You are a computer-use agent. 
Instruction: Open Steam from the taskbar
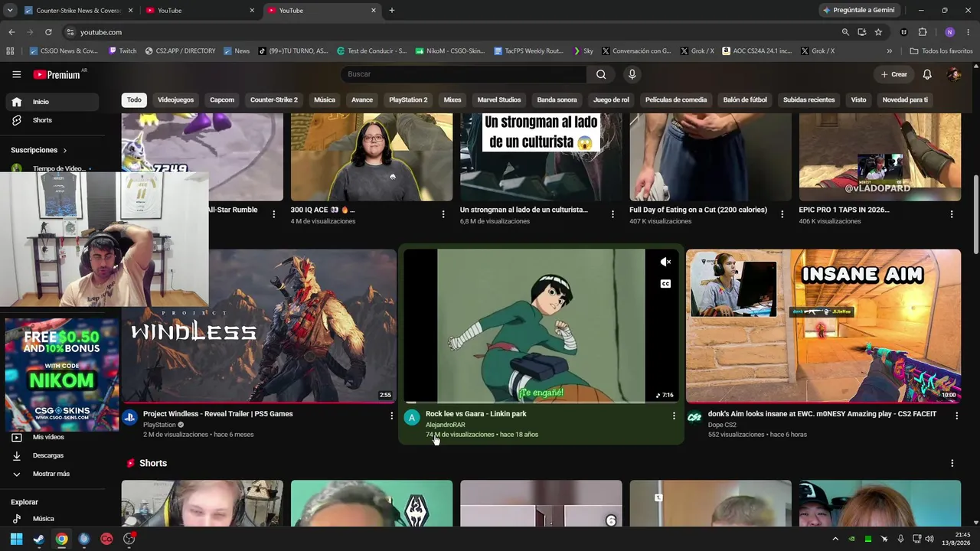click(x=39, y=539)
